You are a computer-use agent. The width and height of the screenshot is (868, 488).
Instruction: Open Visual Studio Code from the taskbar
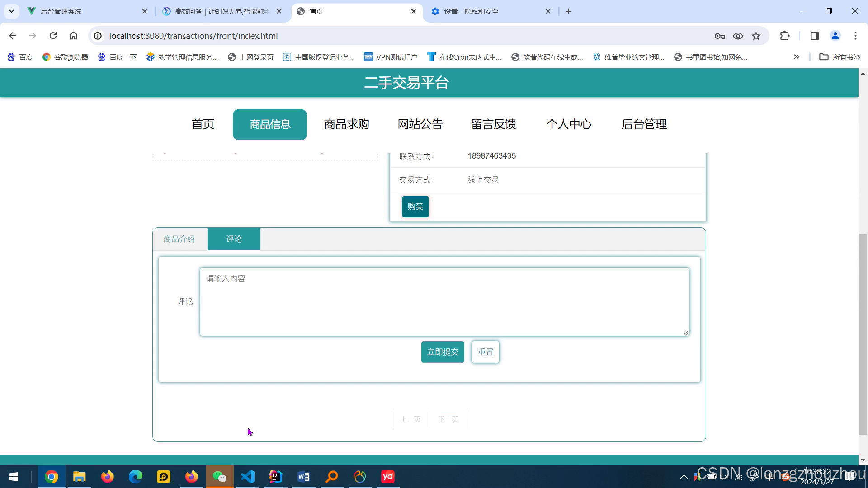click(248, 476)
